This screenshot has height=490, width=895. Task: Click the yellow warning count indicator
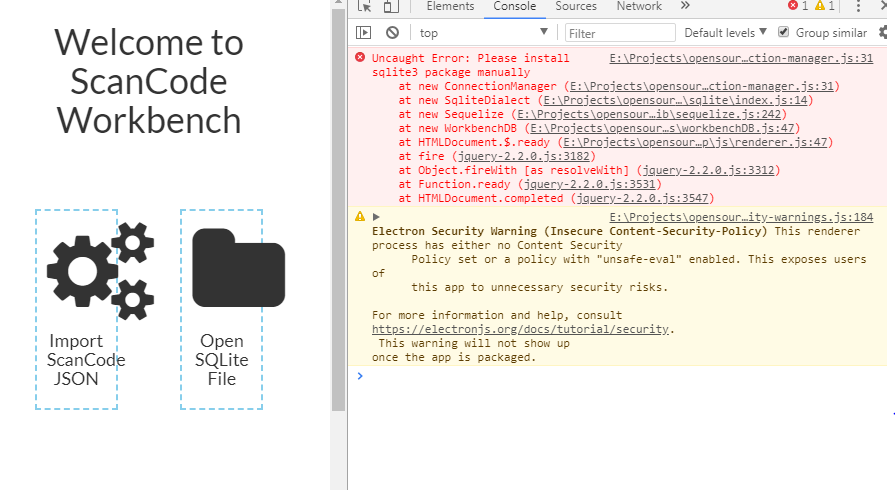825,6
